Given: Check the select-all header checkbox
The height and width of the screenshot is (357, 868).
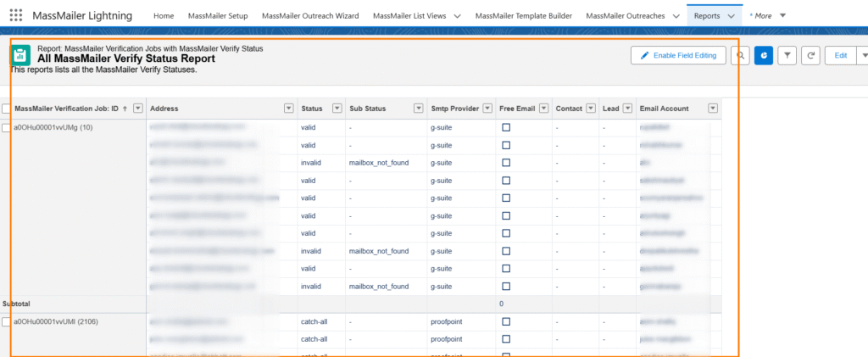Looking at the screenshot, I should tap(7, 109).
